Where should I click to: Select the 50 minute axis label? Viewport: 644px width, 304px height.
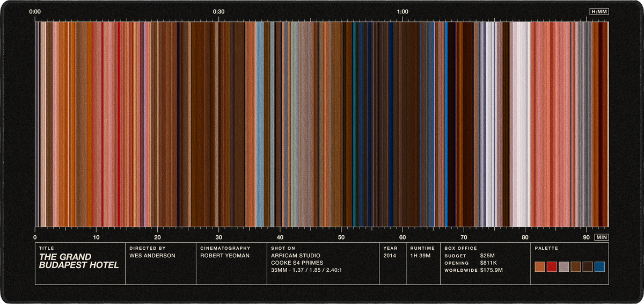click(x=341, y=237)
